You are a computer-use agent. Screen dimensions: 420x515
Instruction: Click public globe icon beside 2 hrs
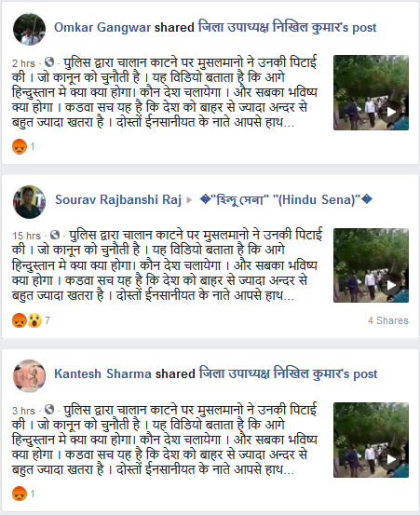pos(49,61)
